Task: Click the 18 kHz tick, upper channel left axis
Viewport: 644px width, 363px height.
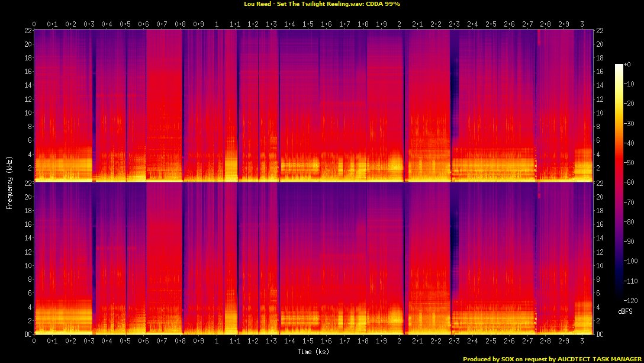Action: (x=28, y=58)
